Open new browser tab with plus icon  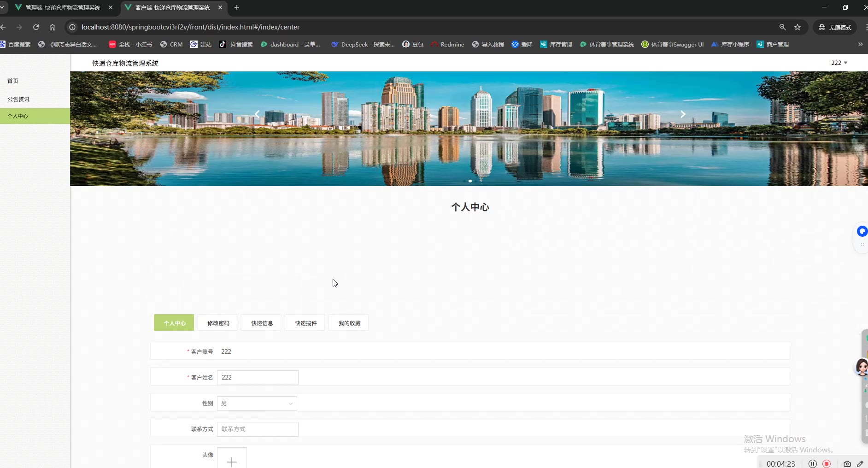pos(237,7)
